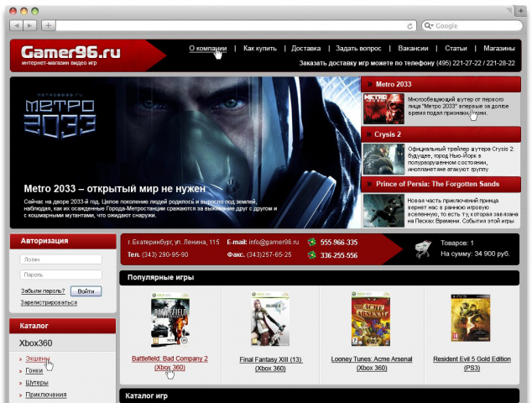The width and height of the screenshot is (532, 403).
Task: Open the Шутеры category link
Action: point(37,383)
